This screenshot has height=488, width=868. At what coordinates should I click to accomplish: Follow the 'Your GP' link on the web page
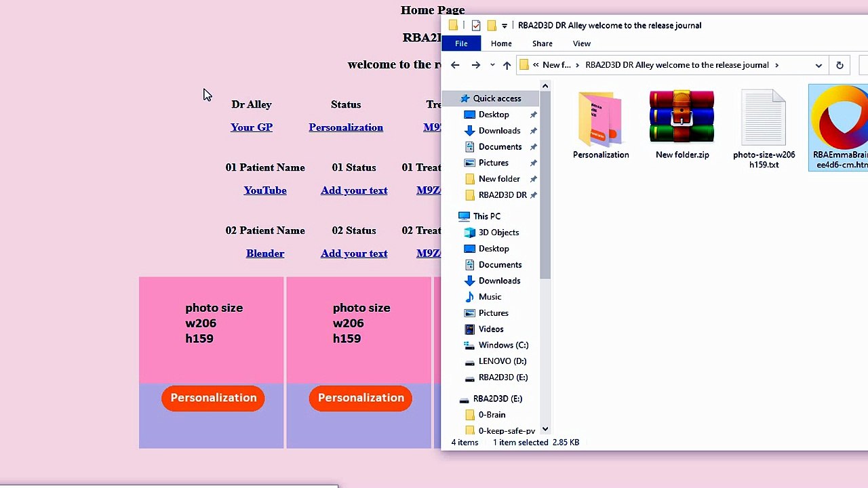coord(252,127)
